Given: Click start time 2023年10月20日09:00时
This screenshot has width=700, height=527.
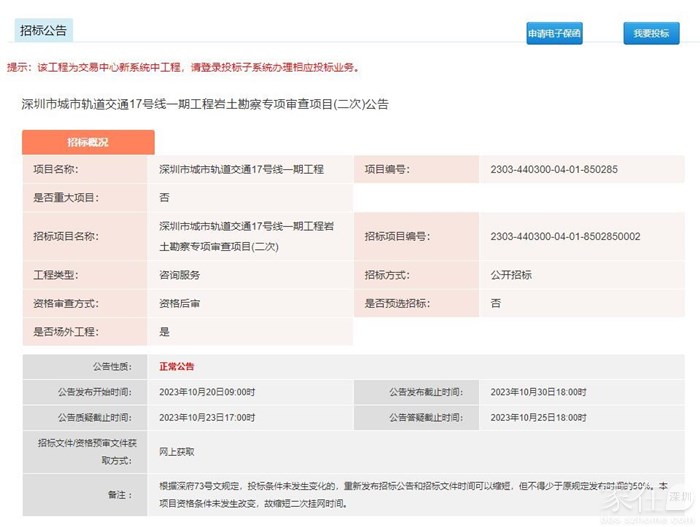Looking at the screenshot, I should pyautogui.click(x=207, y=392).
